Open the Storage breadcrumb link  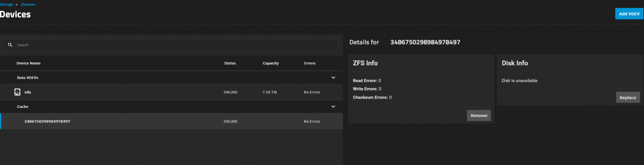tap(6, 4)
